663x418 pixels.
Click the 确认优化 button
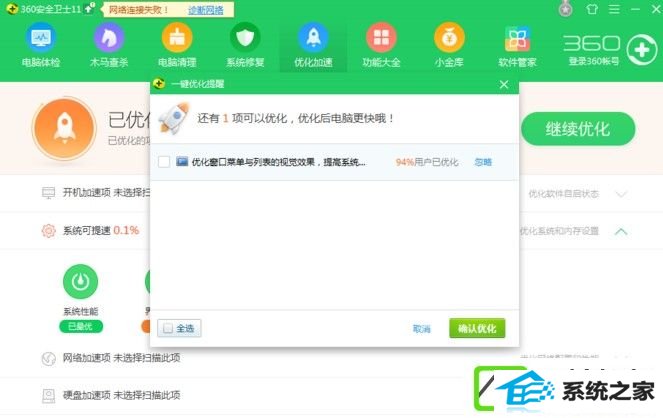click(x=477, y=328)
